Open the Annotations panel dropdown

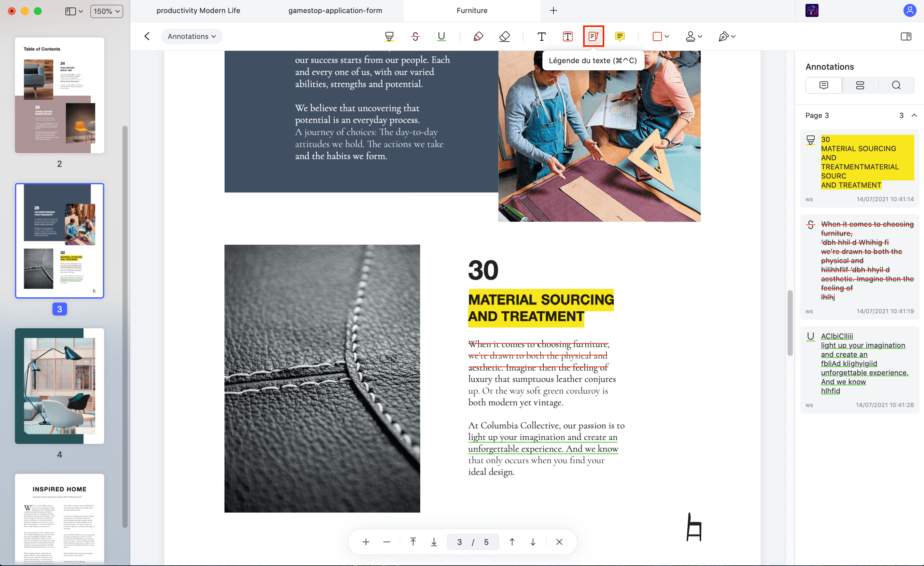191,36
